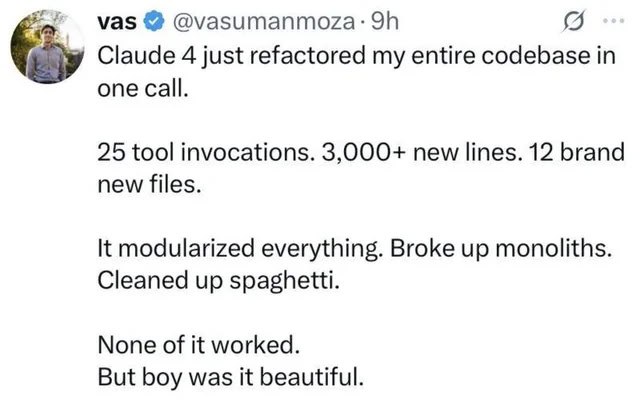Click the blue verified checkmark badge

(x=154, y=22)
